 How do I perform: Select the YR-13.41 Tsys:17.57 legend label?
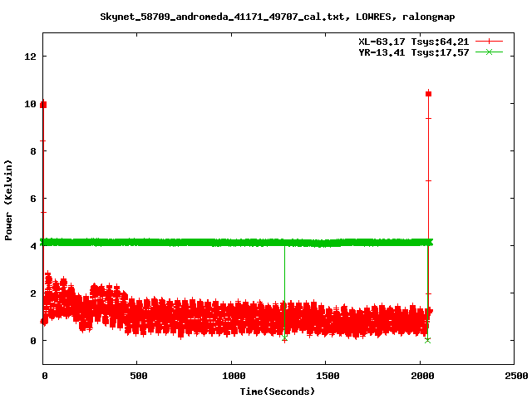point(414,52)
